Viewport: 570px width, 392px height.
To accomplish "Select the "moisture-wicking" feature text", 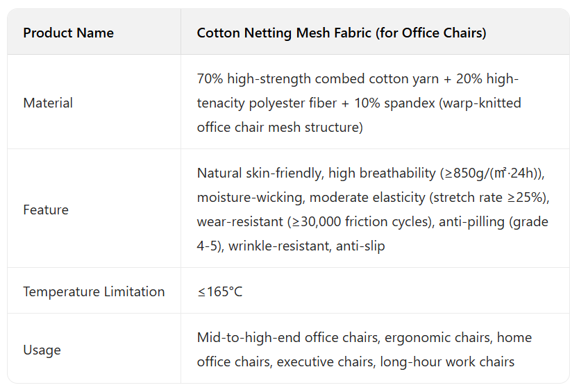I will 250,197.
